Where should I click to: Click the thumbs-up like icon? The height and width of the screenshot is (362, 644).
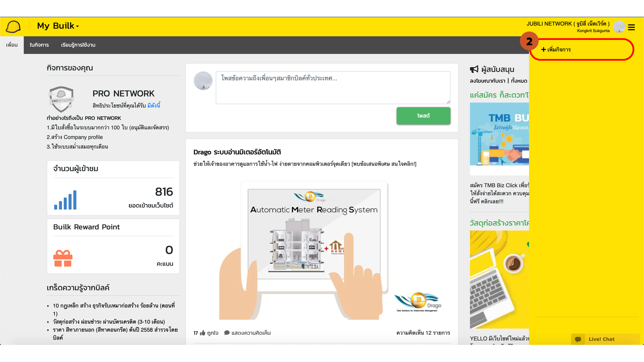coord(203,333)
